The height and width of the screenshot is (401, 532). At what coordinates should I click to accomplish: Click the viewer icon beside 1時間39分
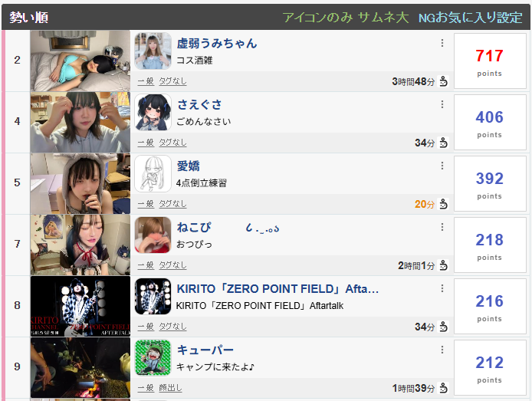click(x=443, y=388)
